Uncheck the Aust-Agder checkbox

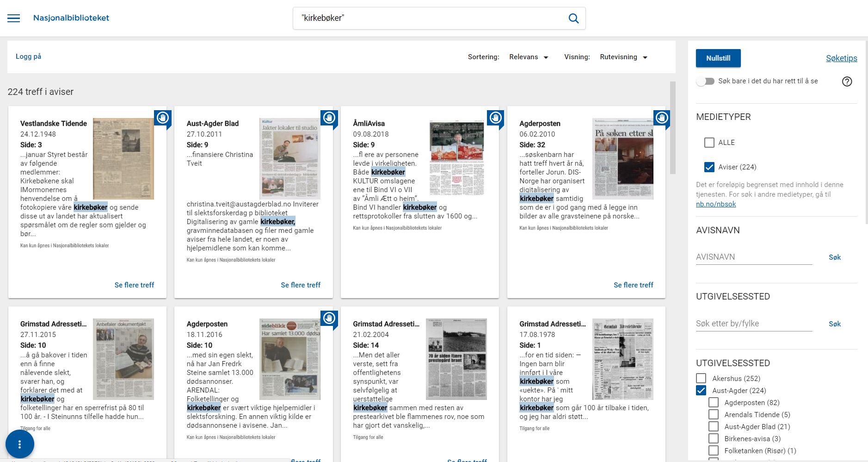pyautogui.click(x=701, y=391)
